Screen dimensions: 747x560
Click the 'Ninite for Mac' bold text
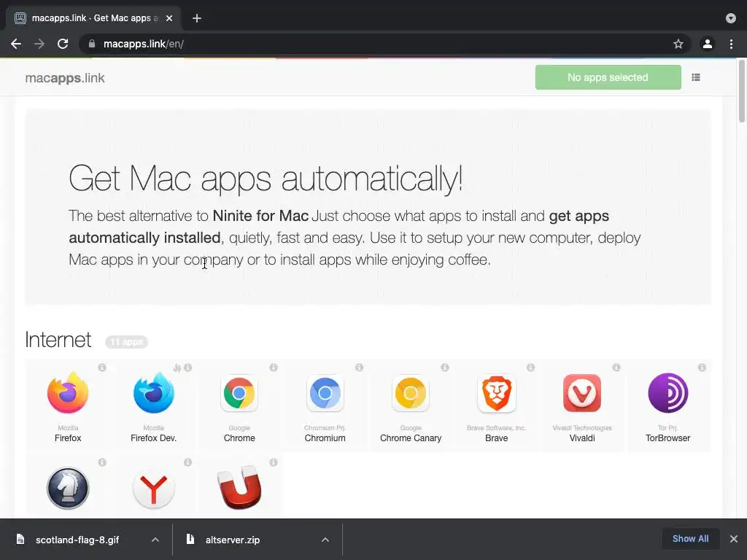point(260,216)
